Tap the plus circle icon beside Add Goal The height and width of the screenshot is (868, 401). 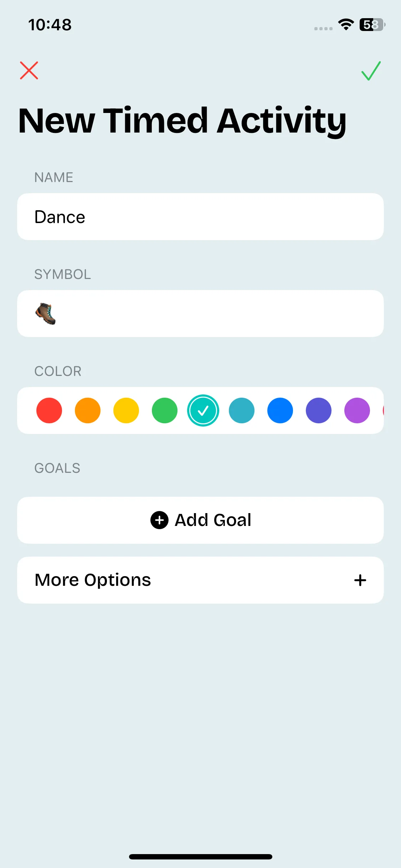pyautogui.click(x=159, y=520)
